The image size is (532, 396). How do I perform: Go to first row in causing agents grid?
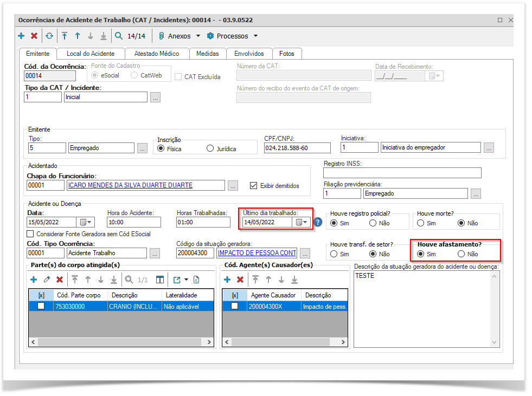(255, 280)
